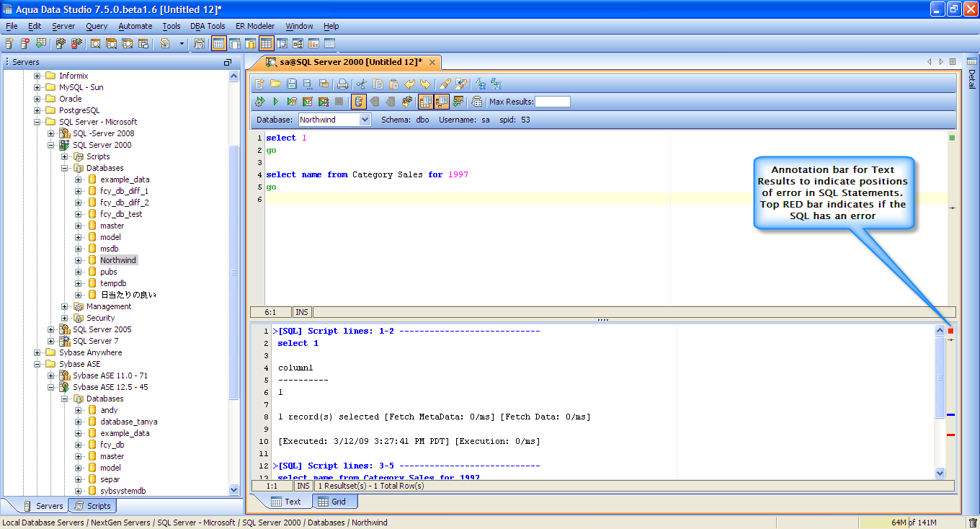Collapse the SQL Server 2000 tree node
The width and height of the screenshot is (980, 529).
click(51, 145)
